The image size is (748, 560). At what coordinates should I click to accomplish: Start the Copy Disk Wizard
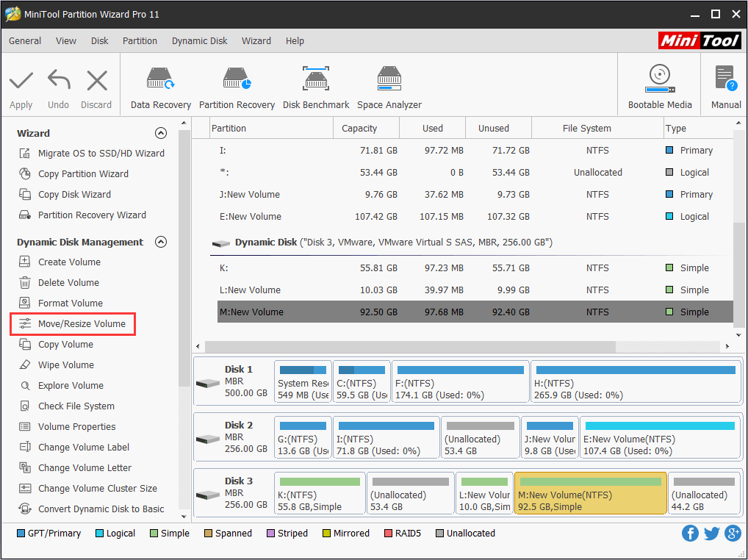(x=65, y=194)
